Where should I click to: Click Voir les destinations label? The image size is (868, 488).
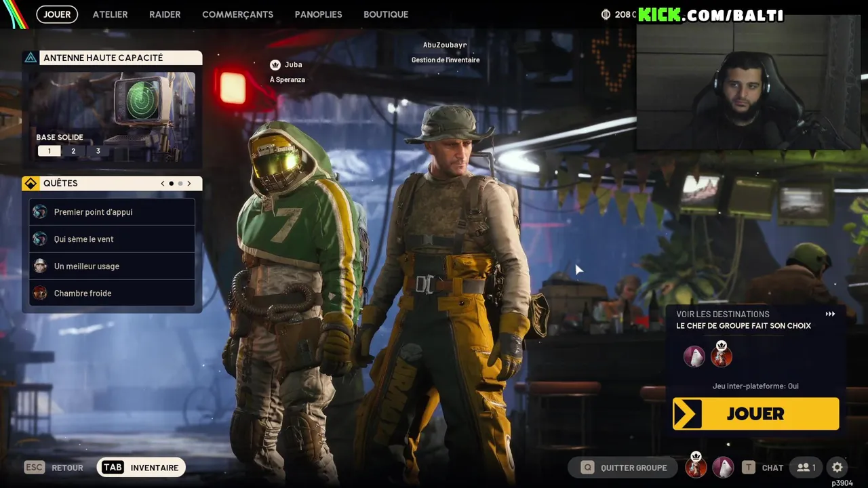(723, 314)
